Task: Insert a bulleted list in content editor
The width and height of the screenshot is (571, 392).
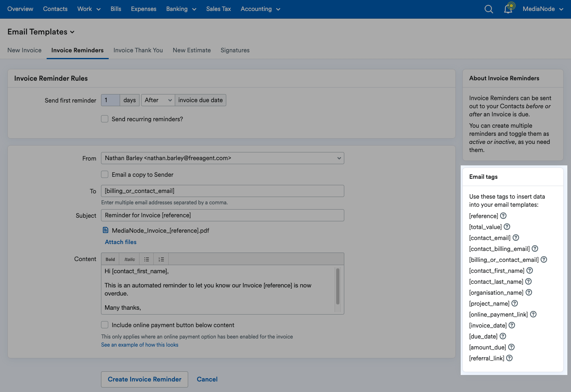Action: point(146,259)
